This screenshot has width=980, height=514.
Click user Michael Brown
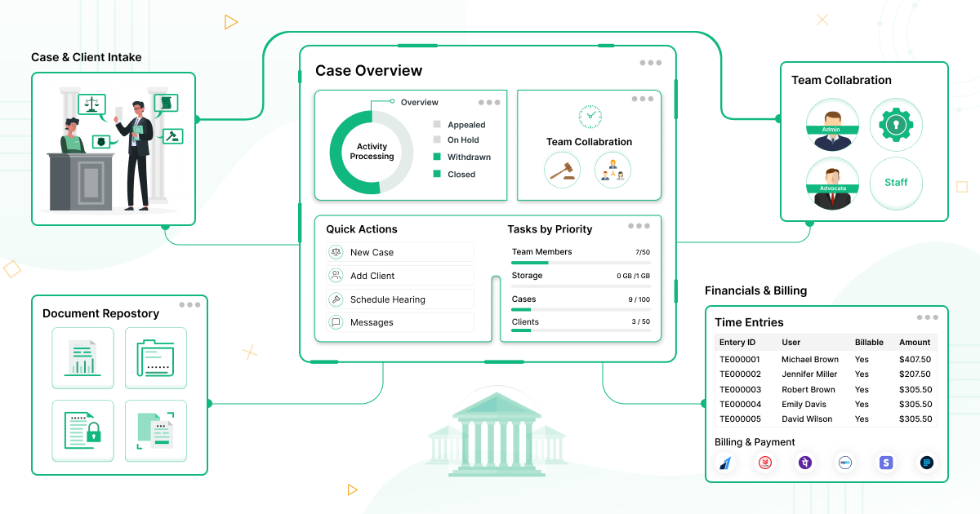(810, 359)
